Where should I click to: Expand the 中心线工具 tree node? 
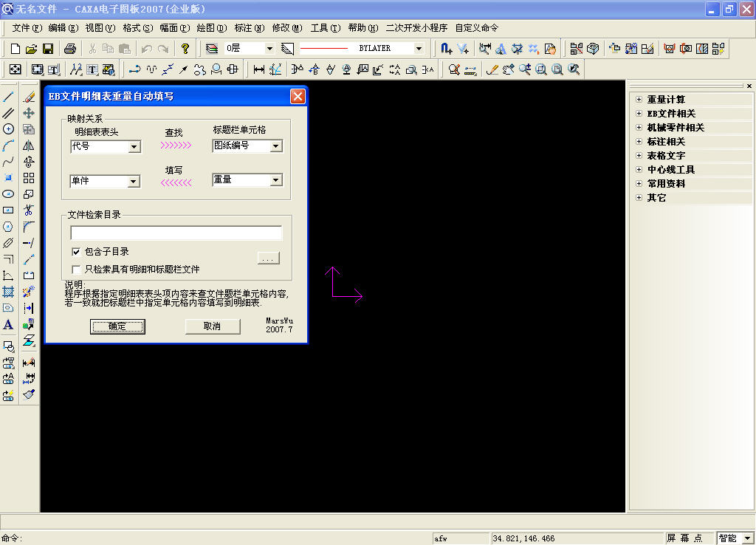[639, 169]
